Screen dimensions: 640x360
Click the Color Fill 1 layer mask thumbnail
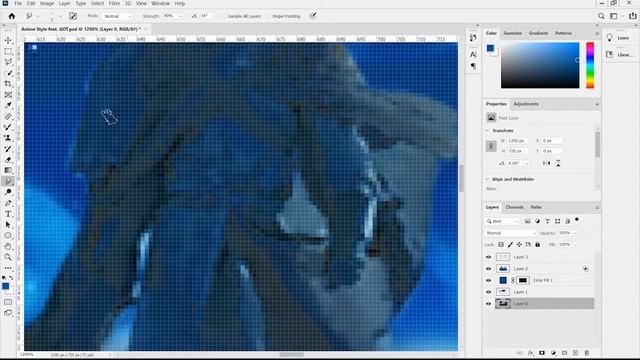click(523, 280)
